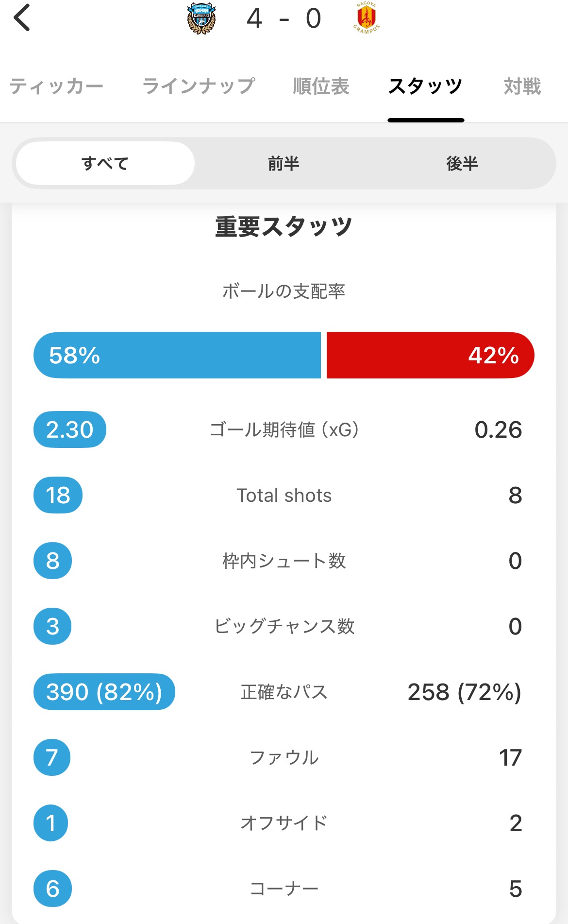Screen dimensions: 568x924
Task: Tap the 7 fouls badge
Action: click(x=52, y=757)
